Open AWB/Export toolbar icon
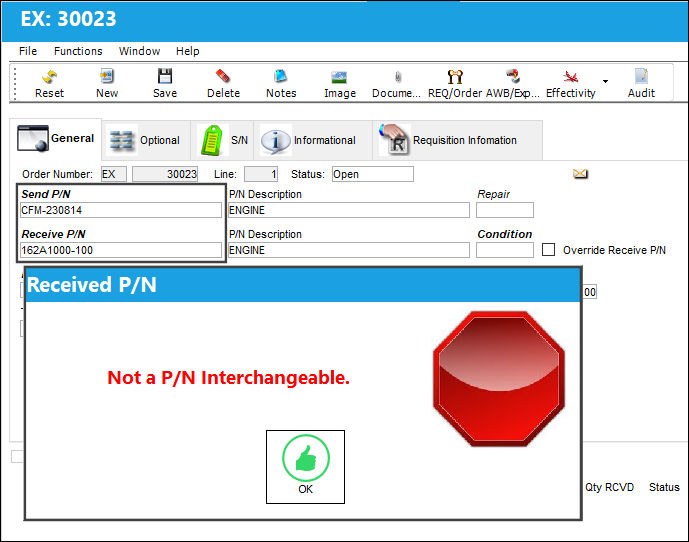This screenshot has height=542, width=689. [512, 83]
